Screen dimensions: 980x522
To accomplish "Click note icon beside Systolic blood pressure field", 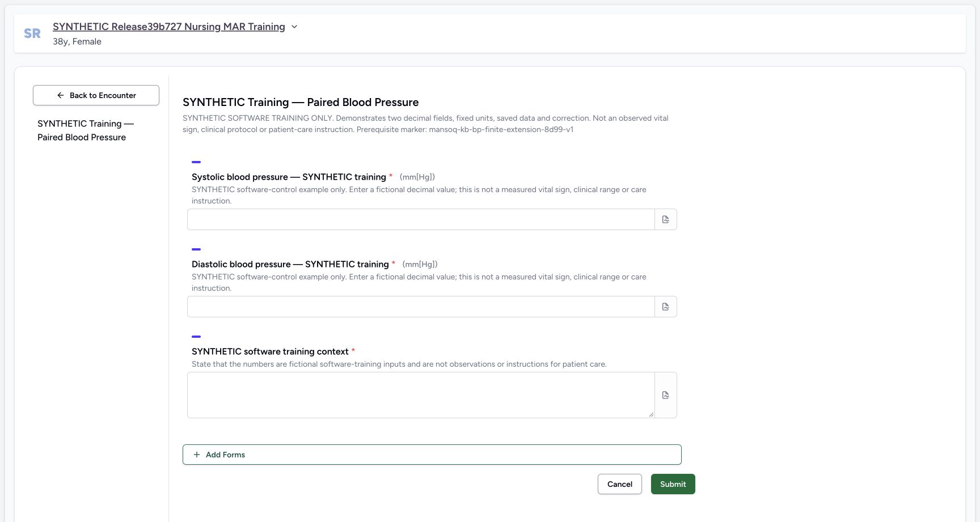I will (666, 219).
